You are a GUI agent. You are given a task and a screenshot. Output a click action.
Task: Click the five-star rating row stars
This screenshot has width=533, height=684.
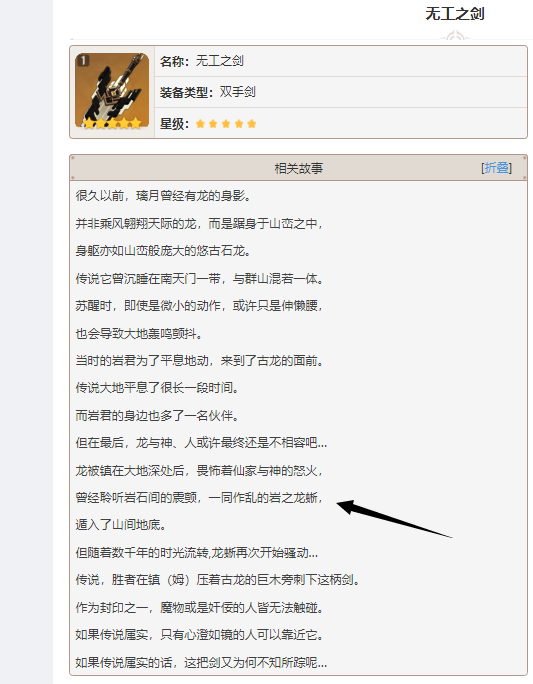(x=226, y=124)
